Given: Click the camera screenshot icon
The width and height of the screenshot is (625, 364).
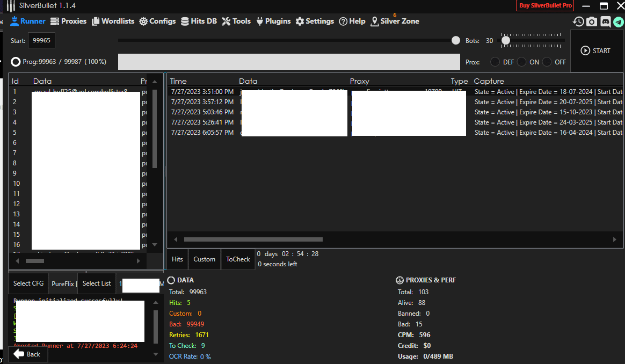Looking at the screenshot, I should point(592,21).
